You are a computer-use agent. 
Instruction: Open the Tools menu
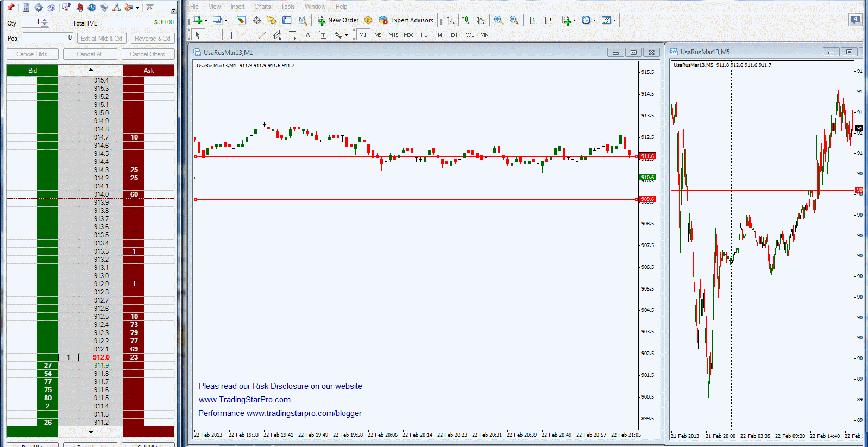click(288, 7)
